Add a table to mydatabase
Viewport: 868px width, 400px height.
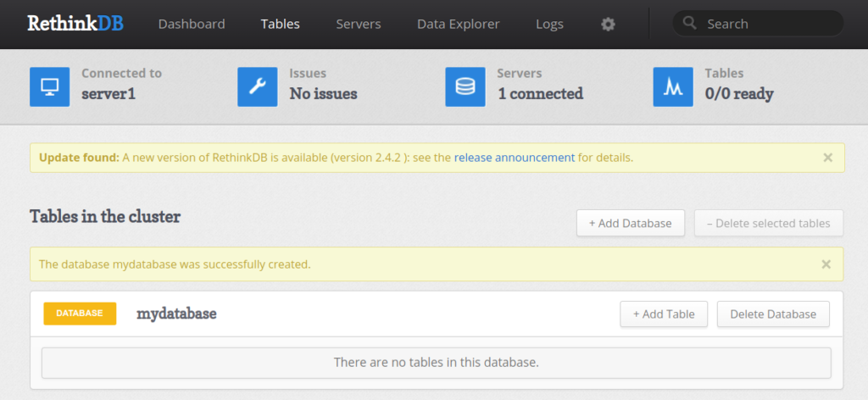pos(664,314)
